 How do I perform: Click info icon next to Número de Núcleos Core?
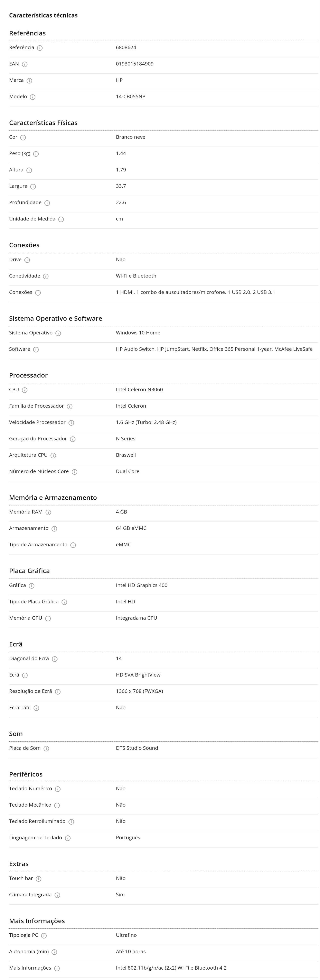75,472
